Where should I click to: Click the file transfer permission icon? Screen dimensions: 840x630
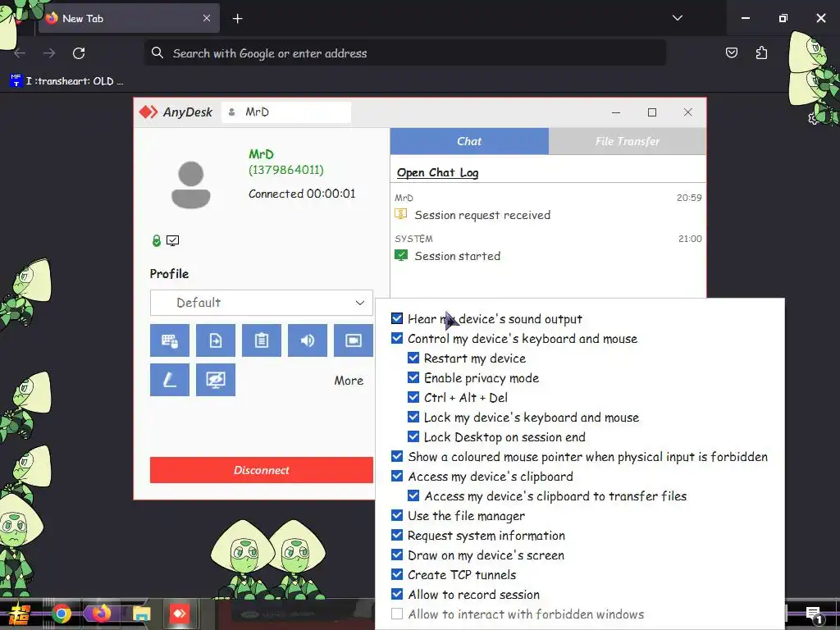click(x=216, y=340)
